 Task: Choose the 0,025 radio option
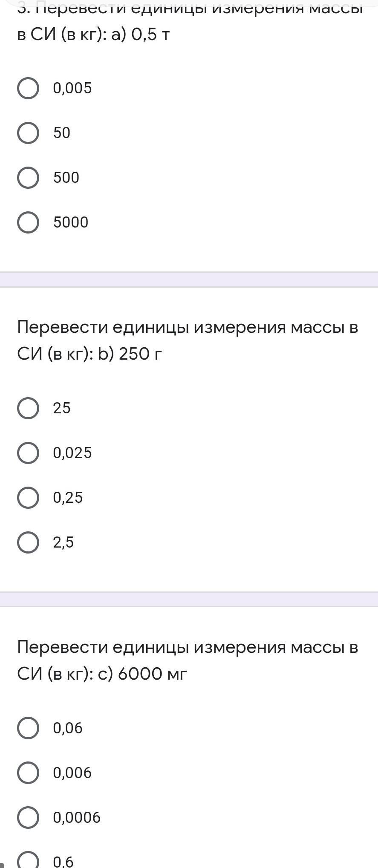pos(28,453)
